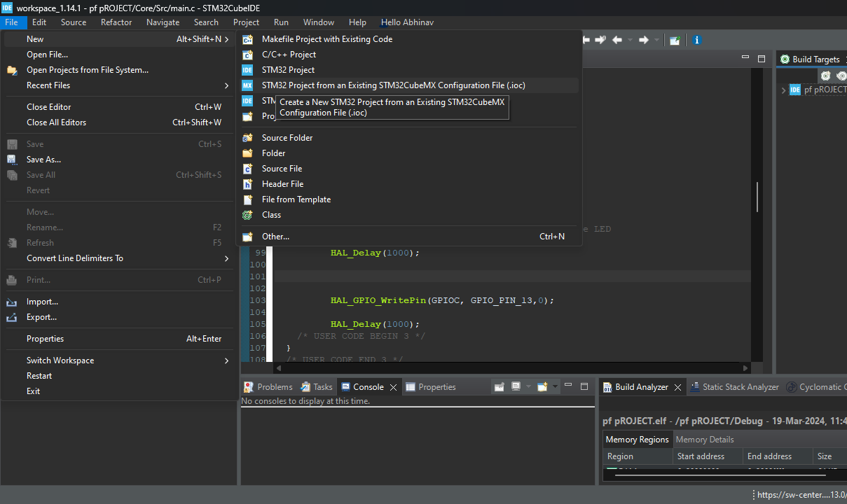Create a new Source File
Screen dimensions: 847x504
(x=409, y=169)
